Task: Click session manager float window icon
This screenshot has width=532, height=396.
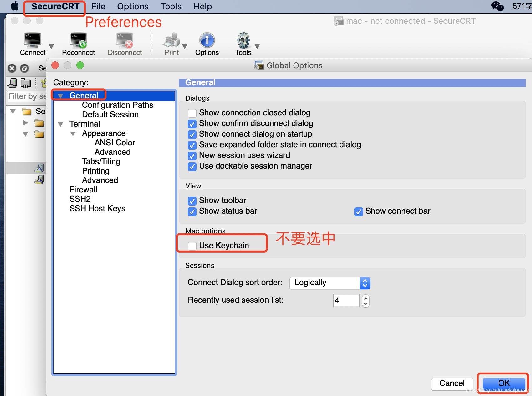Action: [24, 68]
